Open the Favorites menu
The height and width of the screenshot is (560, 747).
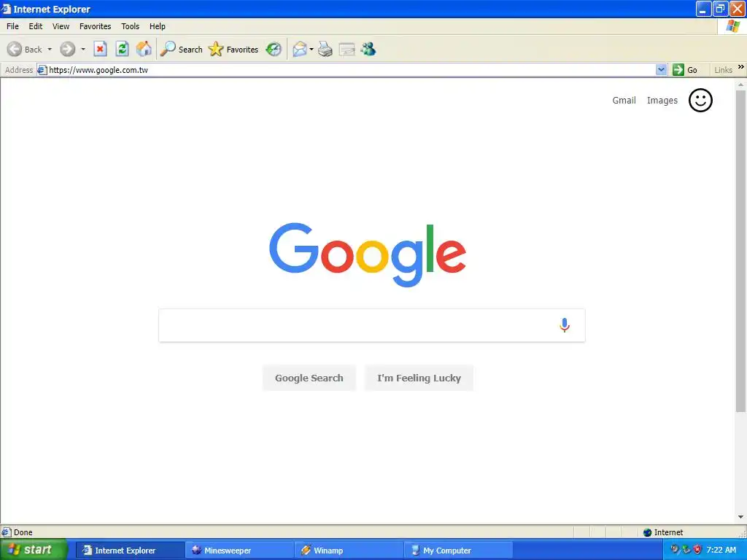pyautogui.click(x=96, y=26)
